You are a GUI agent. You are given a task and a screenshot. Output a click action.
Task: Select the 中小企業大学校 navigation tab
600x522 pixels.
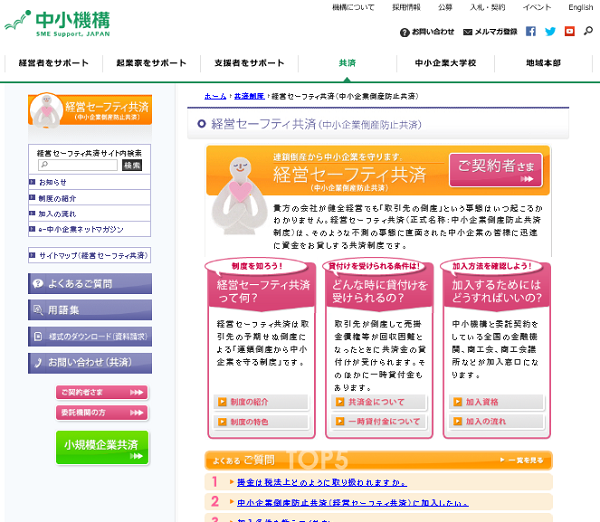445,63
